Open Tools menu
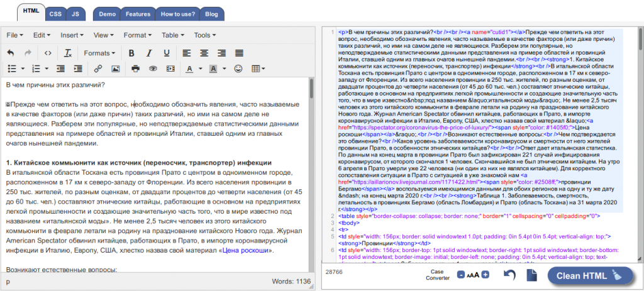Screen dimensions: 644x291 [x=205, y=35]
